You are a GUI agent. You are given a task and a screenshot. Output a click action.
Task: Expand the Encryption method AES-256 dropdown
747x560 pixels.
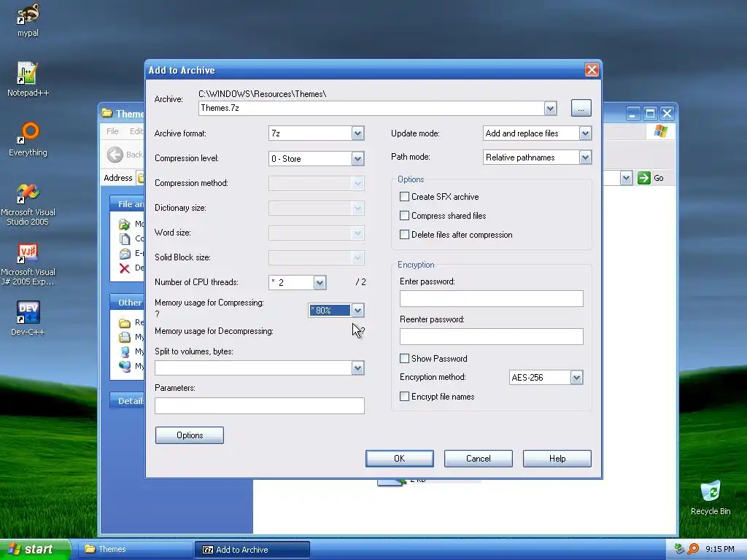click(576, 378)
